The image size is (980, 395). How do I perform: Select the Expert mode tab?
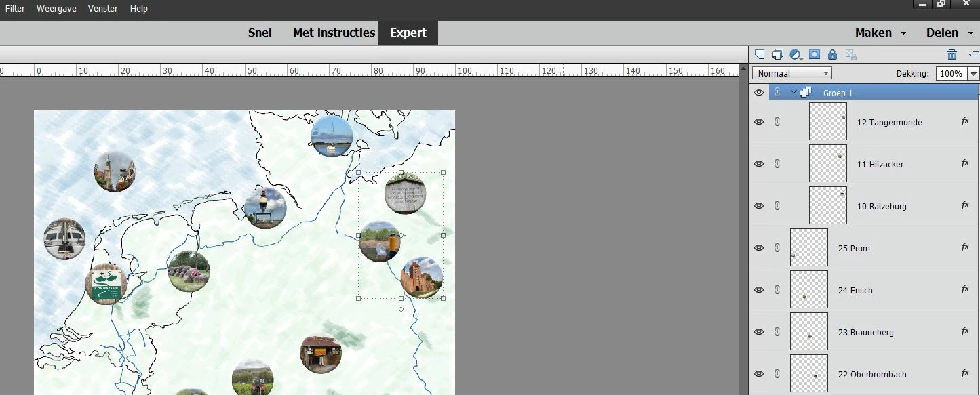point(408,33)
